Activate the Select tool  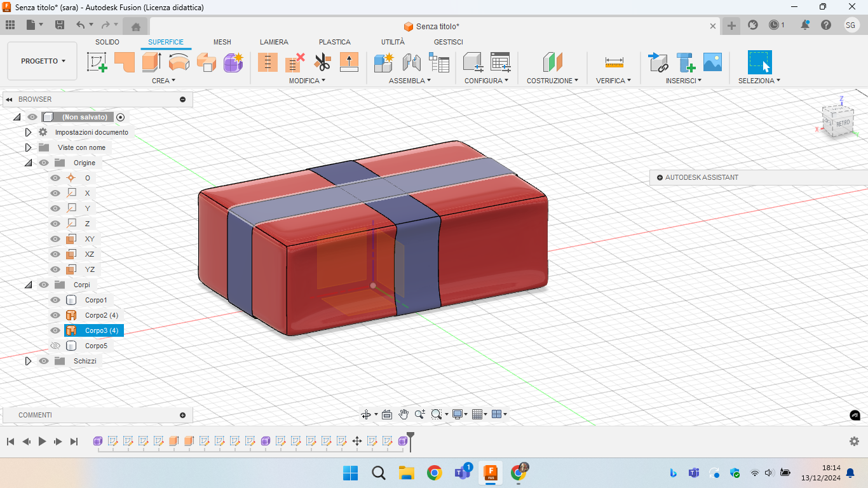(759, 62)
